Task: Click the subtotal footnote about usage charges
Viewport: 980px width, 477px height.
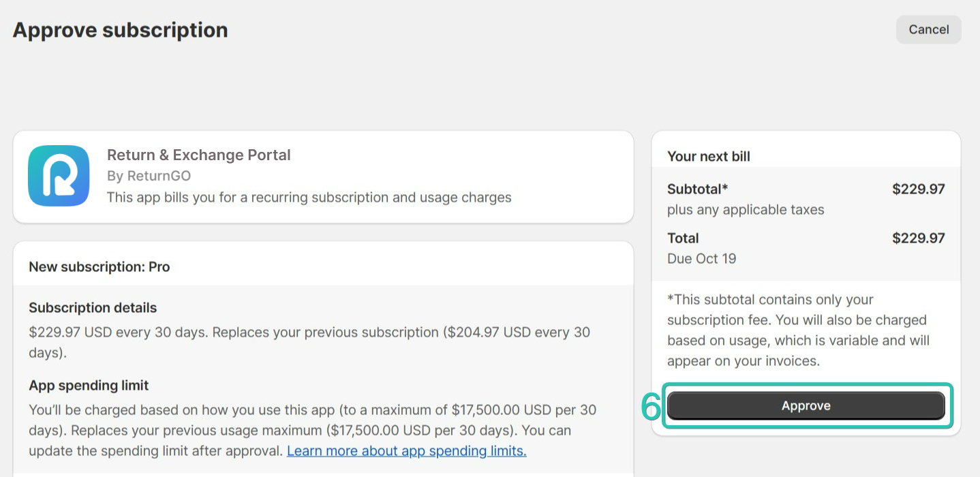Action: pyautogui.click(x=799, y=330)
